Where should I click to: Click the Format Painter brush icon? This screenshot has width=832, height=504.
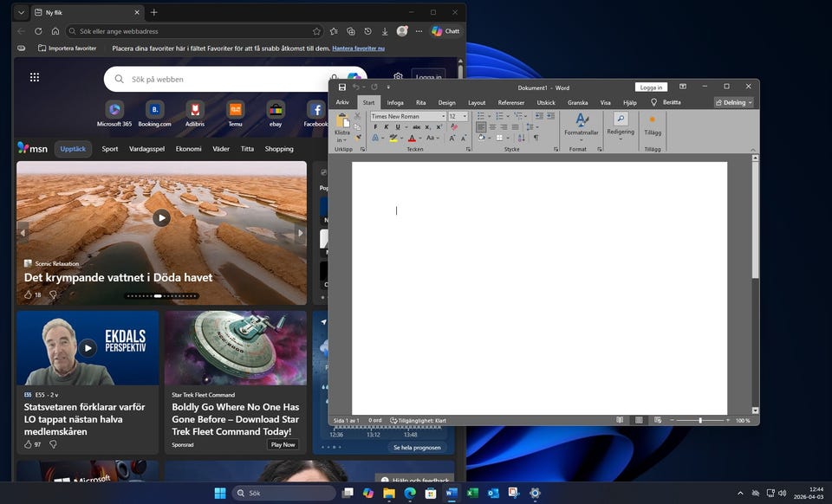coord(358,138)
